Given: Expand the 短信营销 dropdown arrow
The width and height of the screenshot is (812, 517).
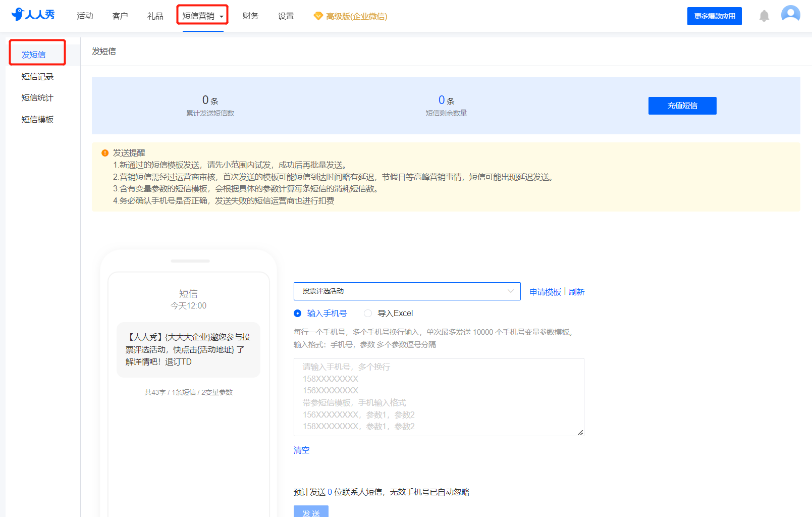Looking at the screenshot, I should click(x=221, y=17).
